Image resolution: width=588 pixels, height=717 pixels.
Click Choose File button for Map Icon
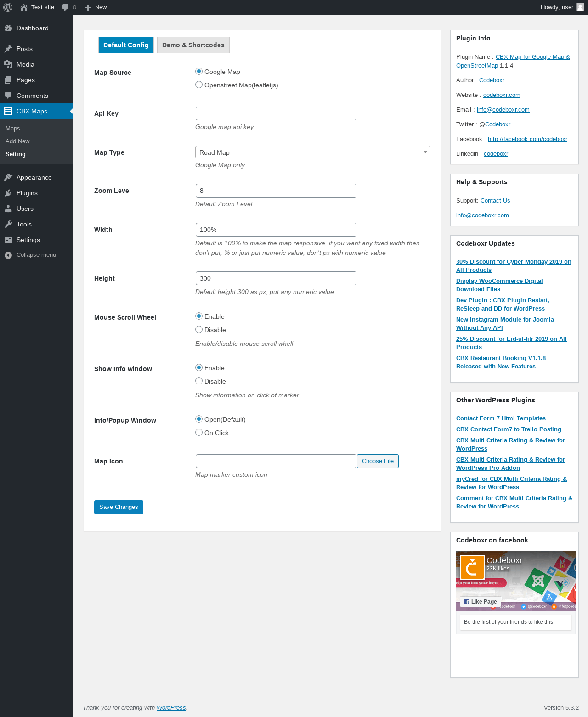coord(378,461)
